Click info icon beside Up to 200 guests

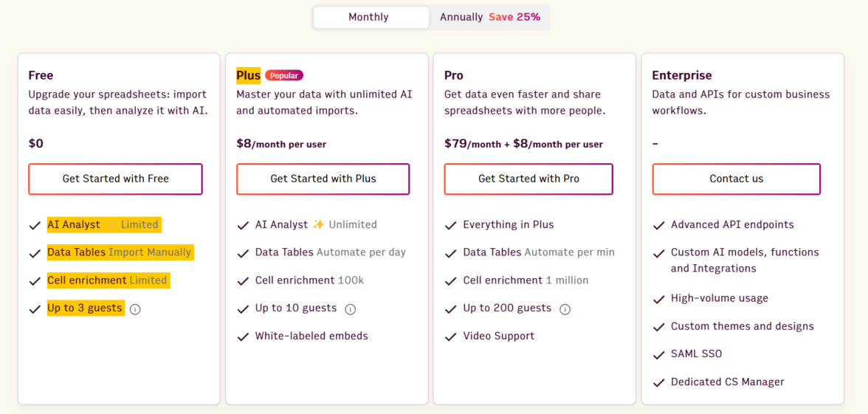pyautogui.click(x=565, y=309)
